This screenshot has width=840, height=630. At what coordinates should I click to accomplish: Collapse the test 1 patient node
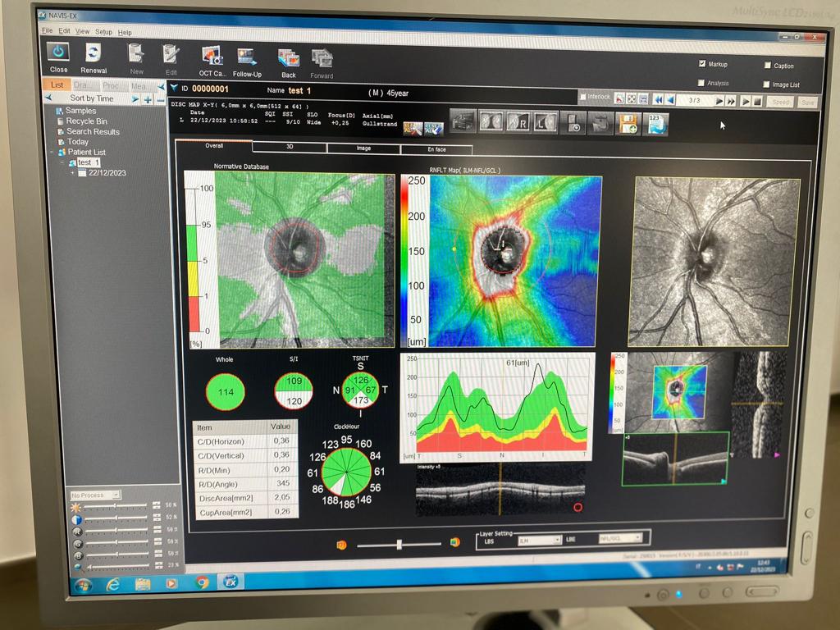[x=62, y=162]
